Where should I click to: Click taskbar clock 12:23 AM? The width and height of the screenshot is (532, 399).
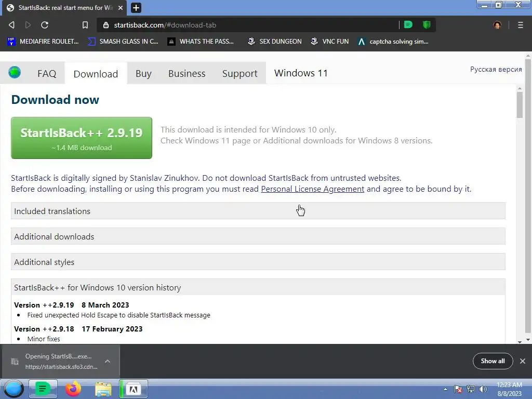coord(509,389)
